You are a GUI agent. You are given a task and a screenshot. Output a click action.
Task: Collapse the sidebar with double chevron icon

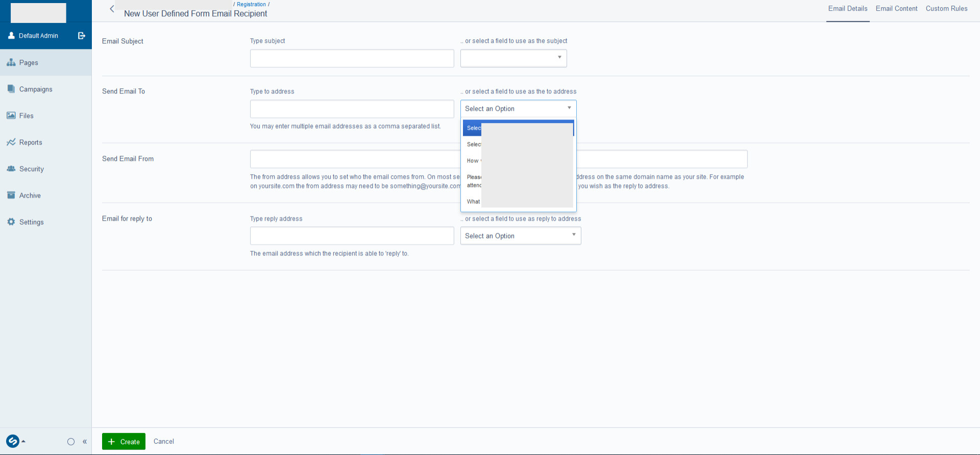coord(85,442)
